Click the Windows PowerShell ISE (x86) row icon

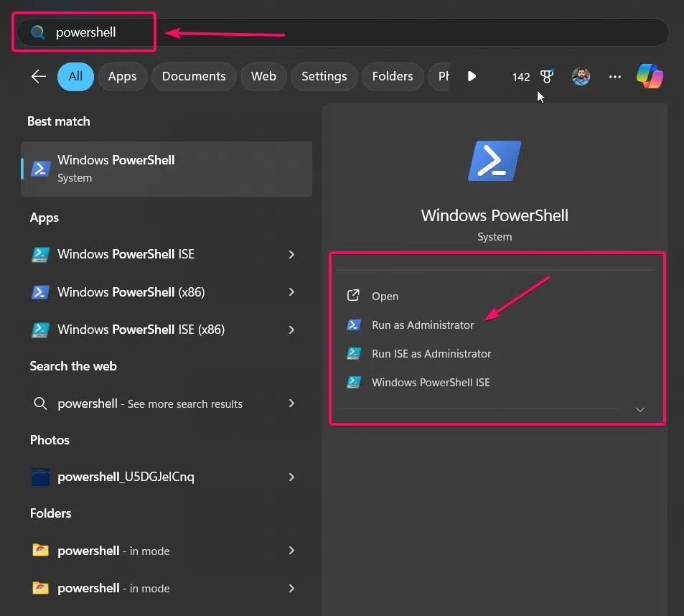tap(41, 330)
